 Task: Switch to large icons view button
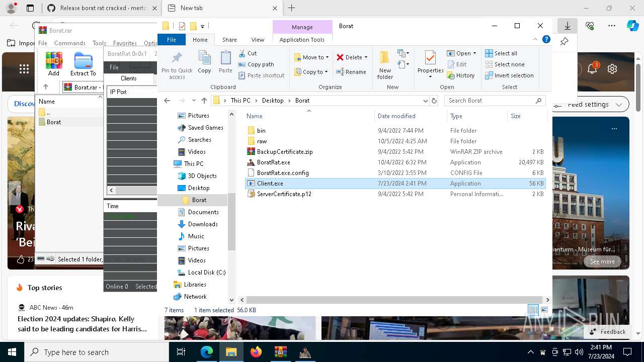tap(544, 310)
